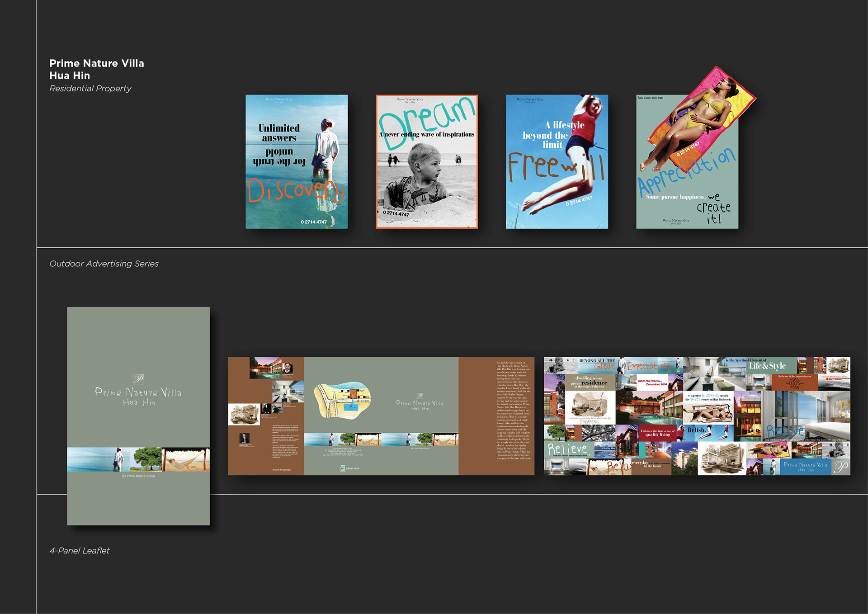Click the P logo on leaflet cover
Image resolution: width=868 pixels, height=614 pixels.
[138, 378]
